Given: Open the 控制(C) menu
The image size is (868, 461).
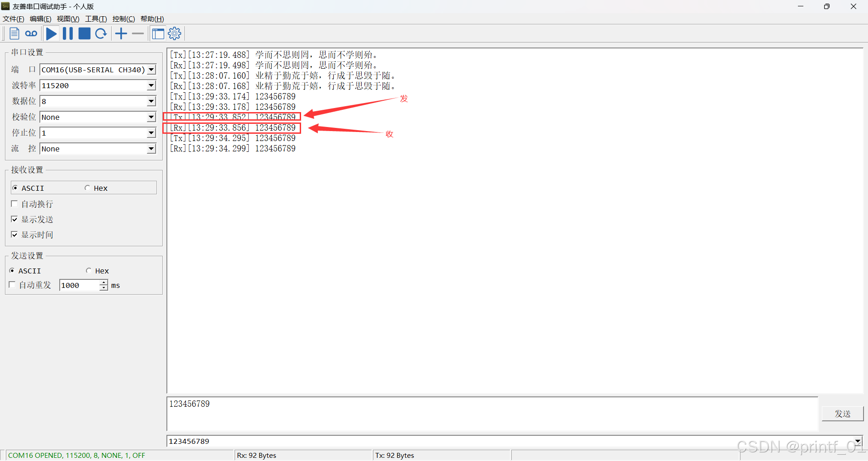Looking at the screenshot, I should 124,19.
